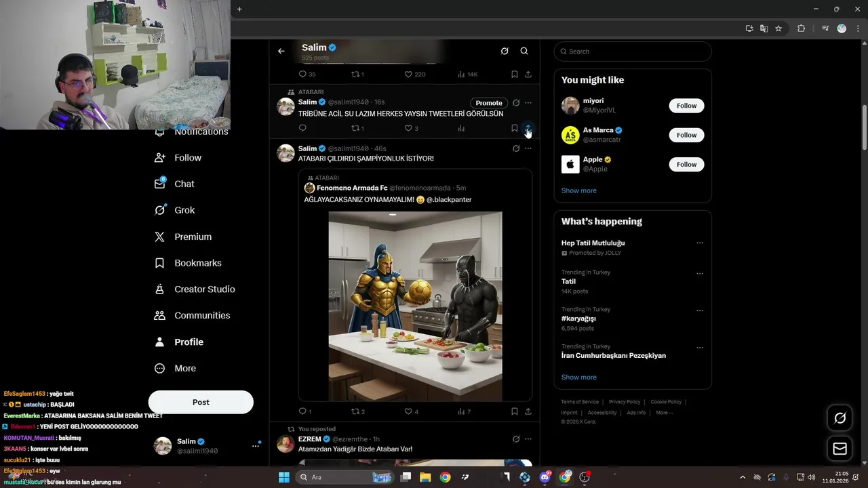Image resolution: width=868 pixels, height=488 pixels.
Task: Go back using the arrow beside Salim header
Action: coord(281,51)
